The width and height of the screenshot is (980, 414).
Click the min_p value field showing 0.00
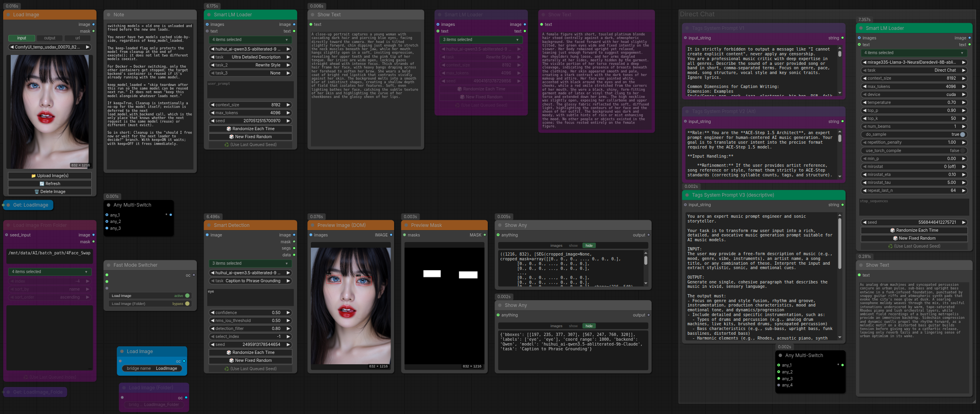(x=914, y=159)
